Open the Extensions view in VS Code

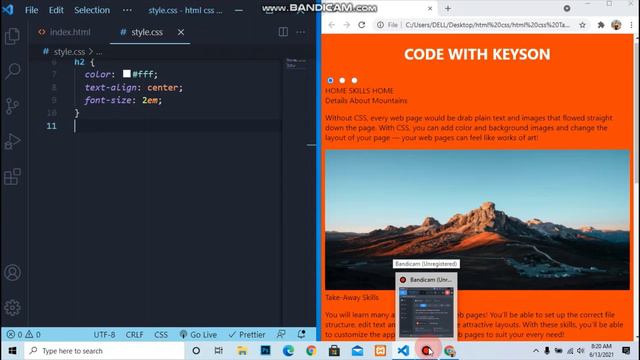[x=12, y=176]
